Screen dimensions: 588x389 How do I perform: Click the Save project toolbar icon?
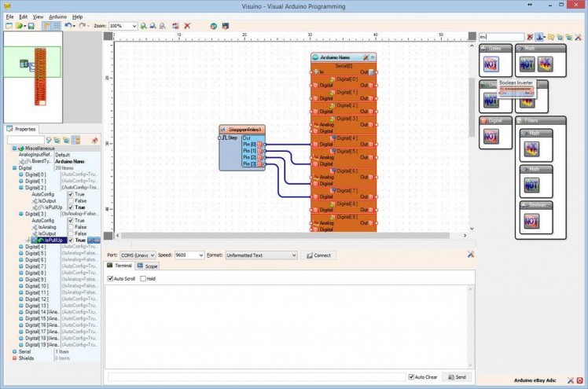(31, 26)
